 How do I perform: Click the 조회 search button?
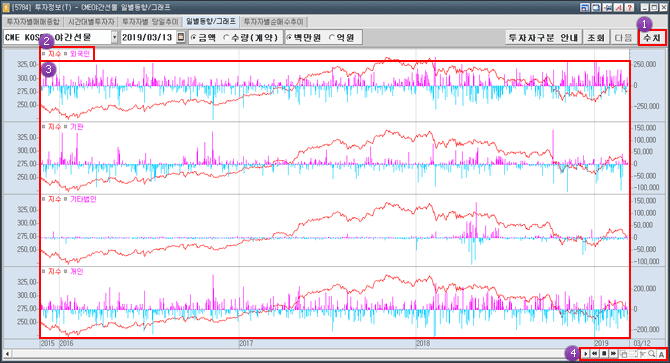coord(596,38)
